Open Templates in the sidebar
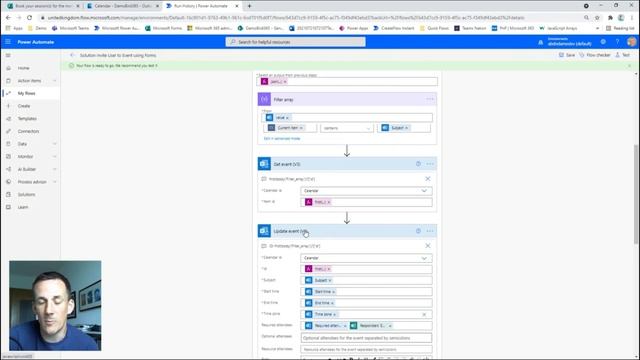Image resolution: width=640 pixels, height=360 pixels. pyautogui.click(x=27, y=119)
